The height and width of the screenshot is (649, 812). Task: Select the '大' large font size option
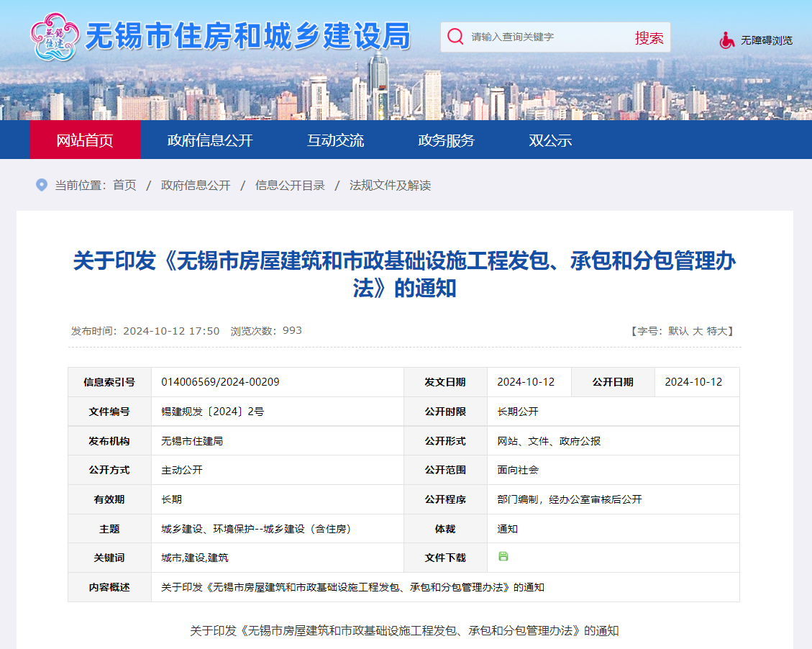pos(698,331)
